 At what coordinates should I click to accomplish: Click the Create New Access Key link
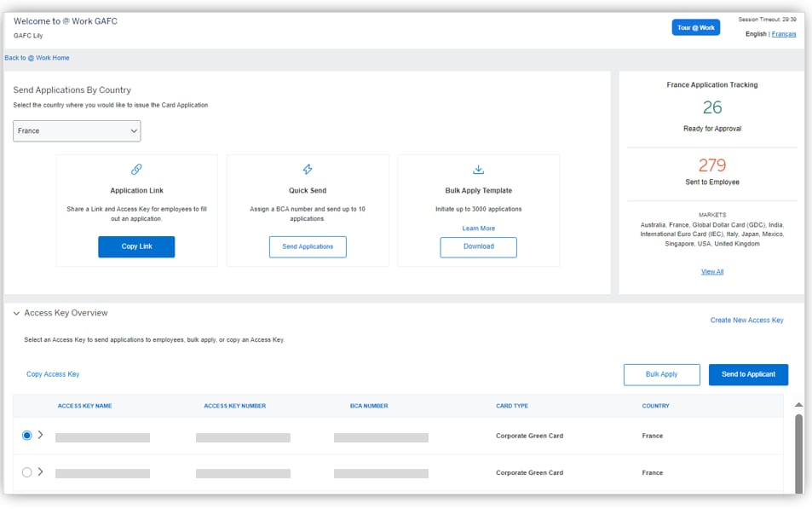746,321
